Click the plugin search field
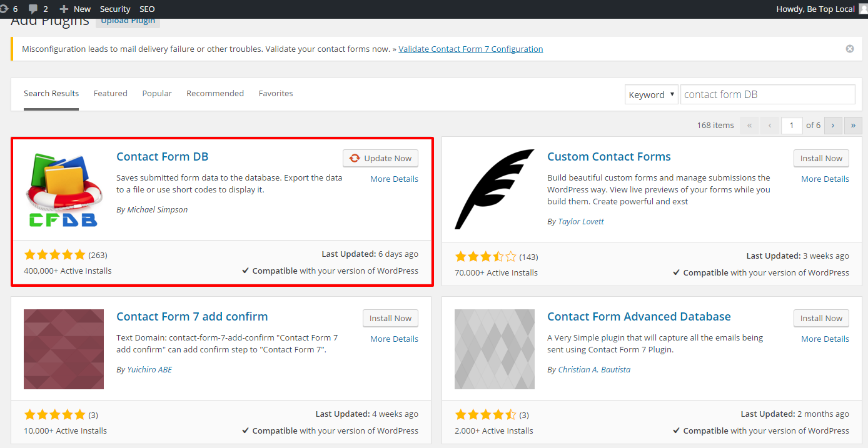The width and height of the screenshot is (868, 448). (x=767, y=94)
